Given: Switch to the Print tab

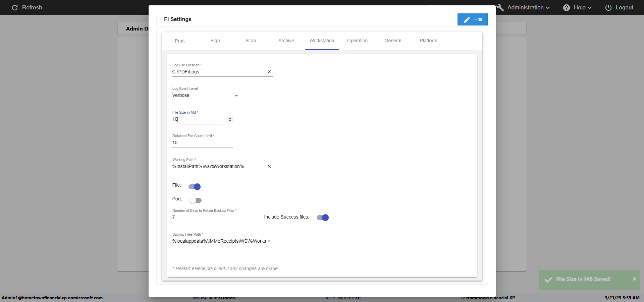Looking at the screenshot, I should (x=180, y=41).
